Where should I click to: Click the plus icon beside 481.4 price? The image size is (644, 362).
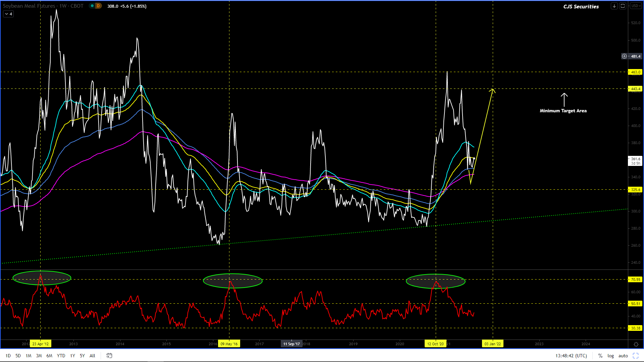click(x=624, y=56)
